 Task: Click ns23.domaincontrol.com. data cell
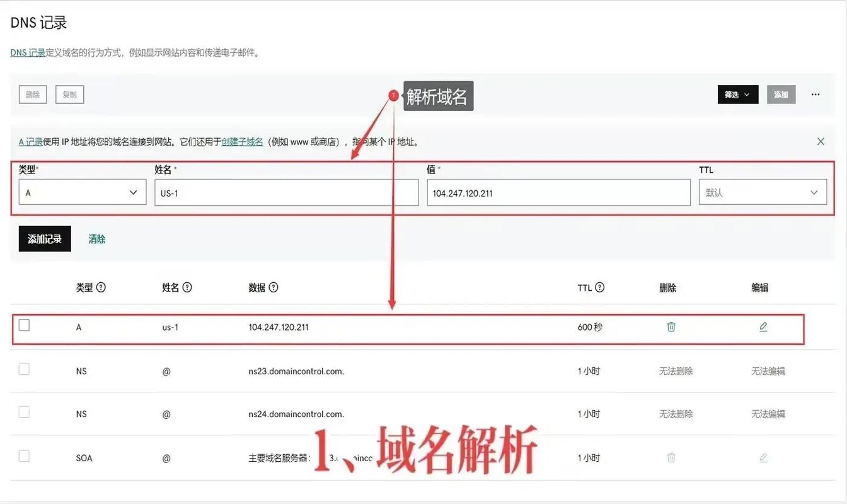point(296,371)
